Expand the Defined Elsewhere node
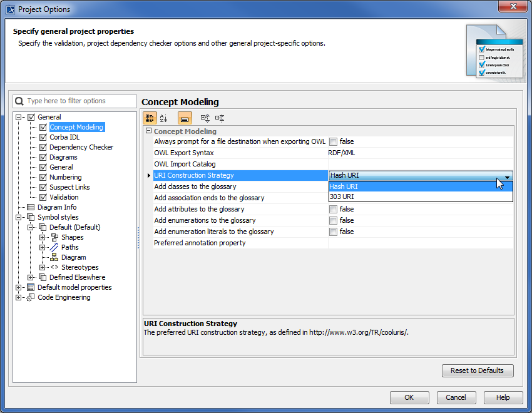This screenshot has height=413, width=532. pyautogui.click(x=30, y=277)
